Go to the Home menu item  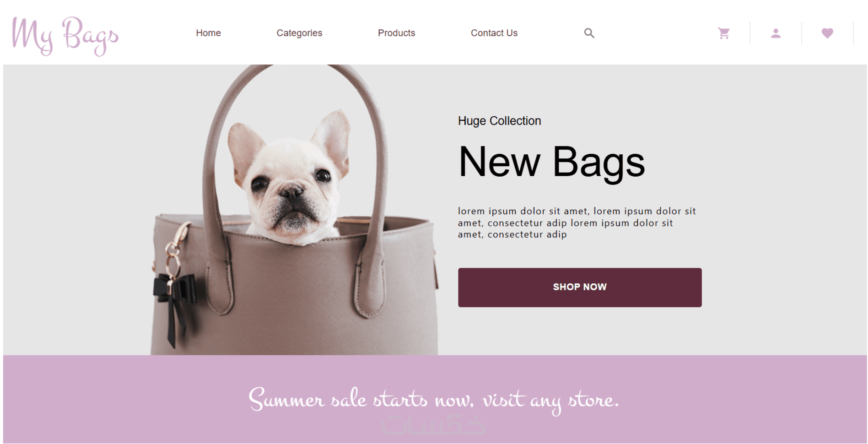(208, 33)
